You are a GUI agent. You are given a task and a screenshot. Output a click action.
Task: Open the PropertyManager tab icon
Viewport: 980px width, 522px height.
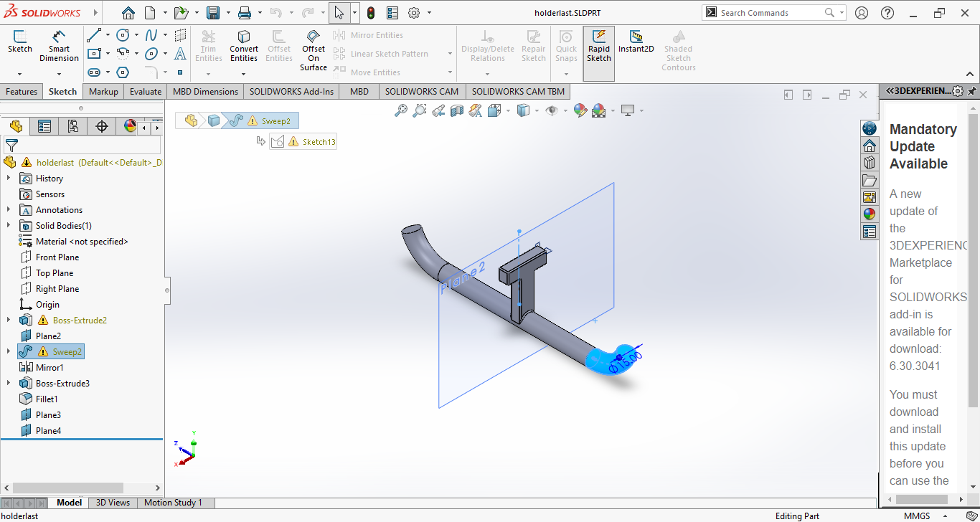44,127
